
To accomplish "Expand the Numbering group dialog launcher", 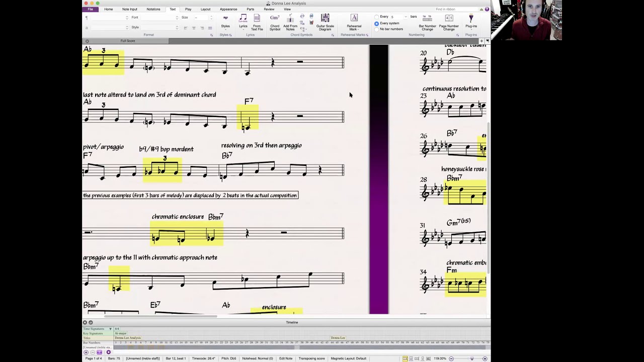I will [x=457, y=35].
